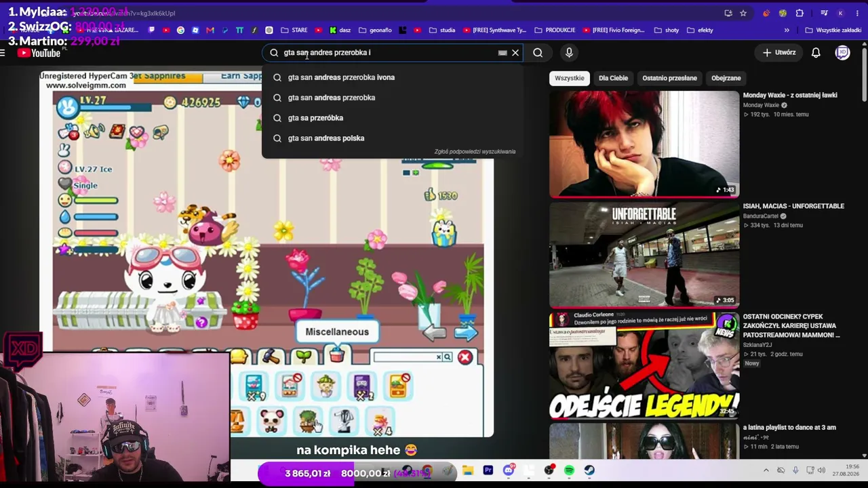Select the panda item in inventory

coord(272,421)
